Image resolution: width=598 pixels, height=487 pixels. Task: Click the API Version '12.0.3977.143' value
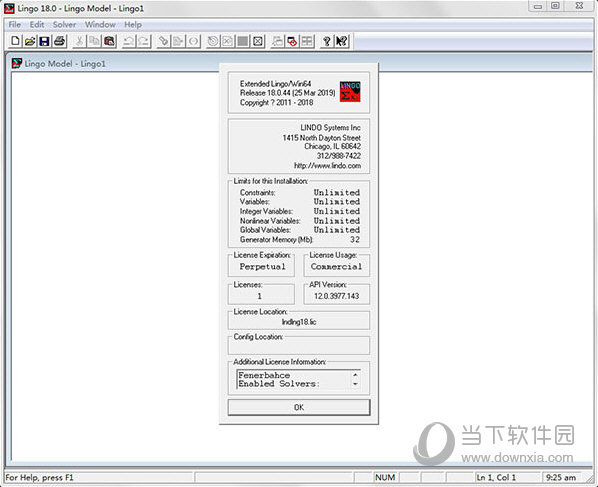(336, 296)
